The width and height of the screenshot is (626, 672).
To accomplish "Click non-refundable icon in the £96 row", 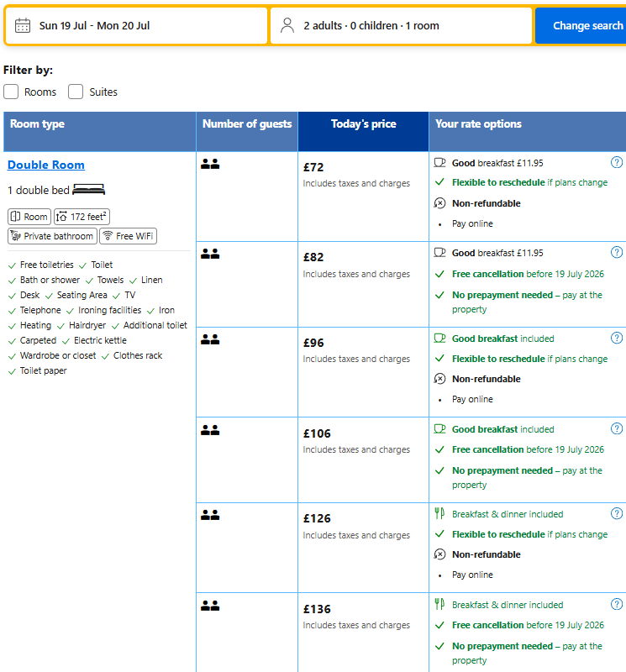I will tap(440, 379).
